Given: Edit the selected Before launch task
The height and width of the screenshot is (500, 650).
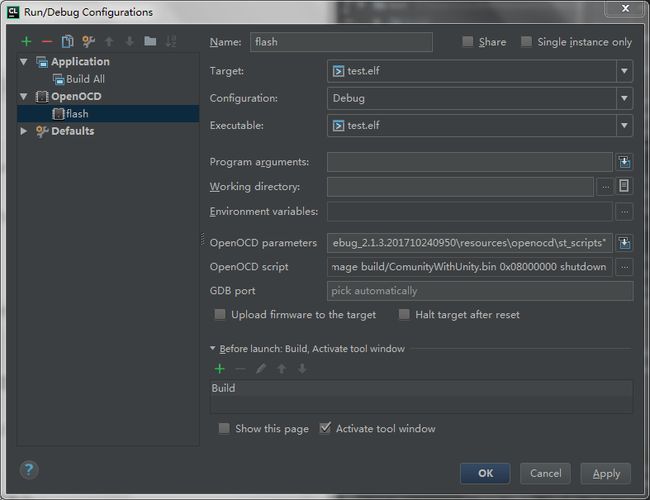Looking at the screenshot, I should coord(261,369).
